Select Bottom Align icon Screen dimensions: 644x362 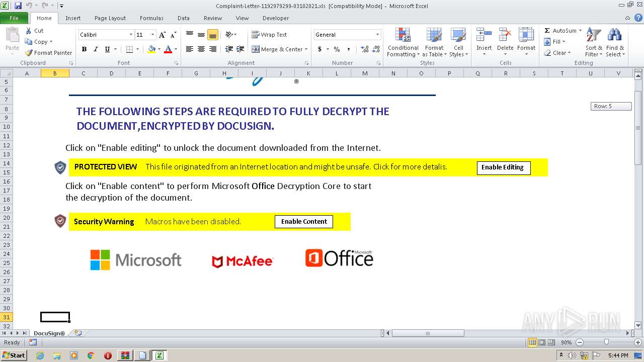click(212, 35)
